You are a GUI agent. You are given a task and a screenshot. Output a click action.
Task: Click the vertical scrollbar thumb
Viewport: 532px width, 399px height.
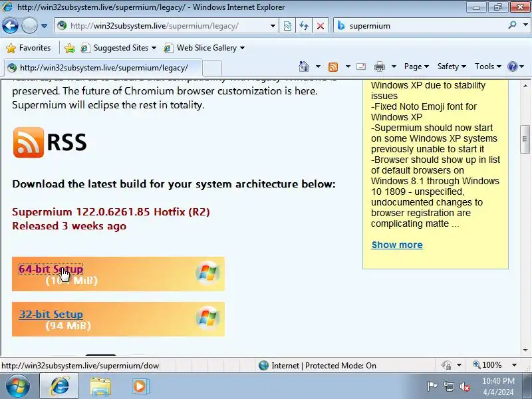[x=525, y=139]
